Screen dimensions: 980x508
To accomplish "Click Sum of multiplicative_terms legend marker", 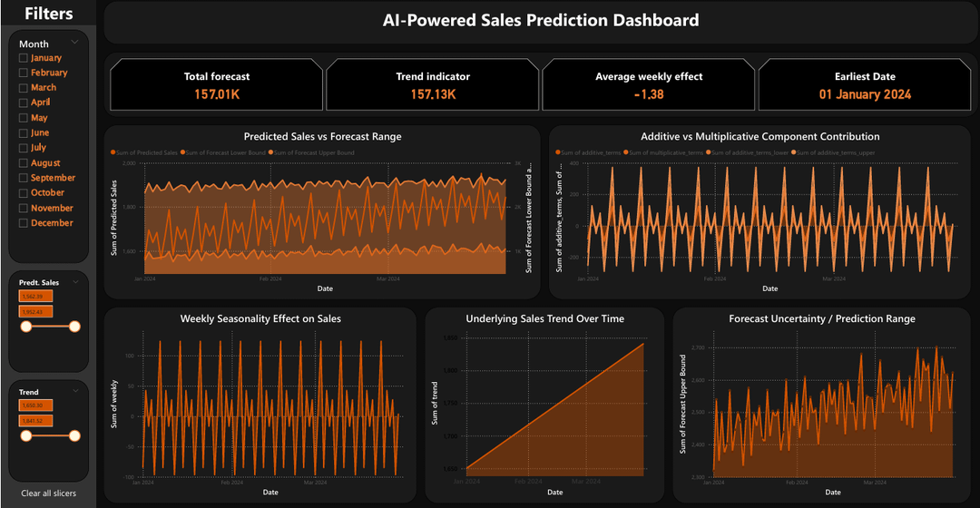I will click(x=626, y=152).
